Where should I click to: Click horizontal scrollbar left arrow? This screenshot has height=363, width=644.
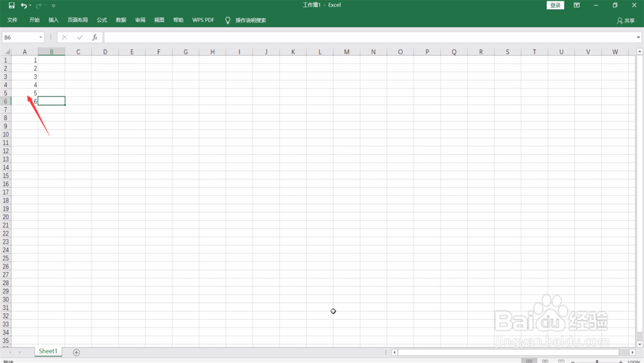click(x=395, y=352)
